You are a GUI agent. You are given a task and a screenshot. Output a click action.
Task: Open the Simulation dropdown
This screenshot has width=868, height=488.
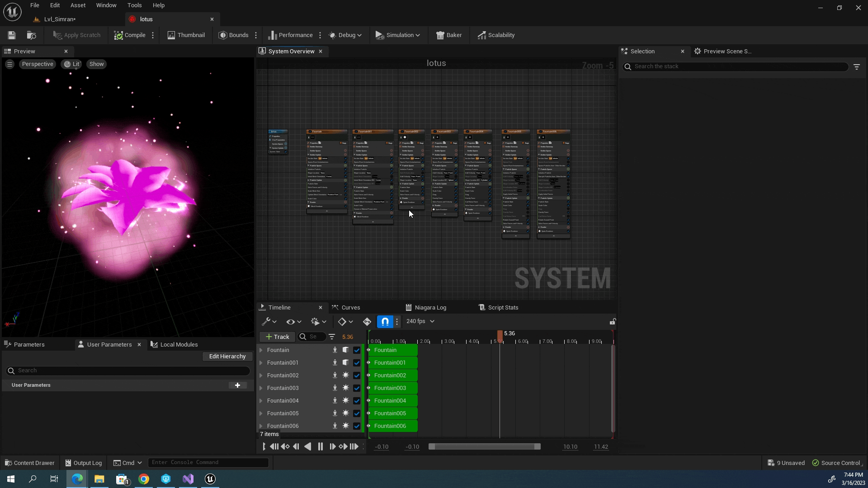coord(398,35)
